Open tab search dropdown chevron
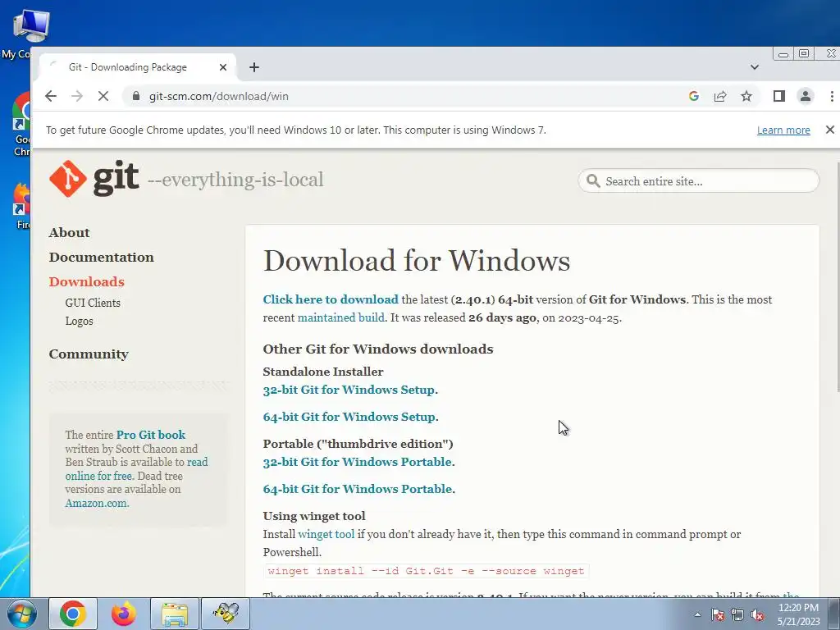 coord(755,67)
